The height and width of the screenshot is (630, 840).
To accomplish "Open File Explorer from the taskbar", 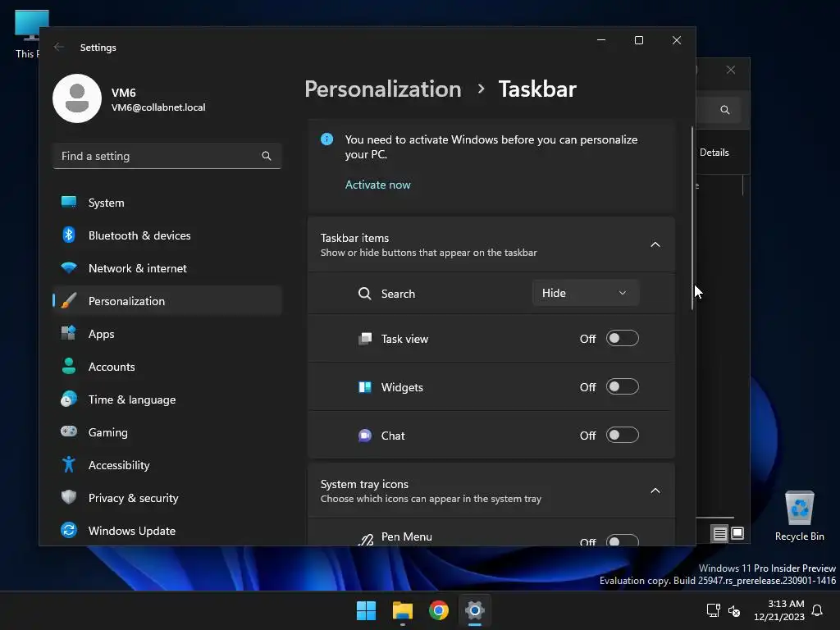I will click(402, 610).
